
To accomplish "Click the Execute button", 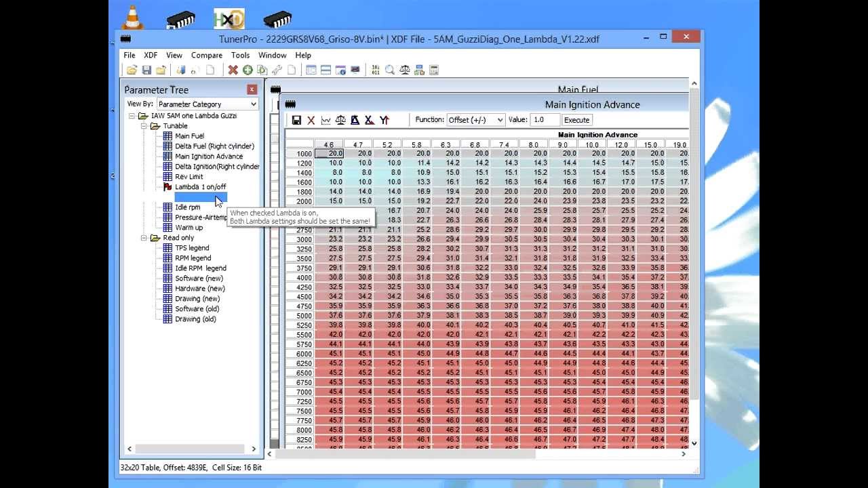I will (x=577, y=120).
